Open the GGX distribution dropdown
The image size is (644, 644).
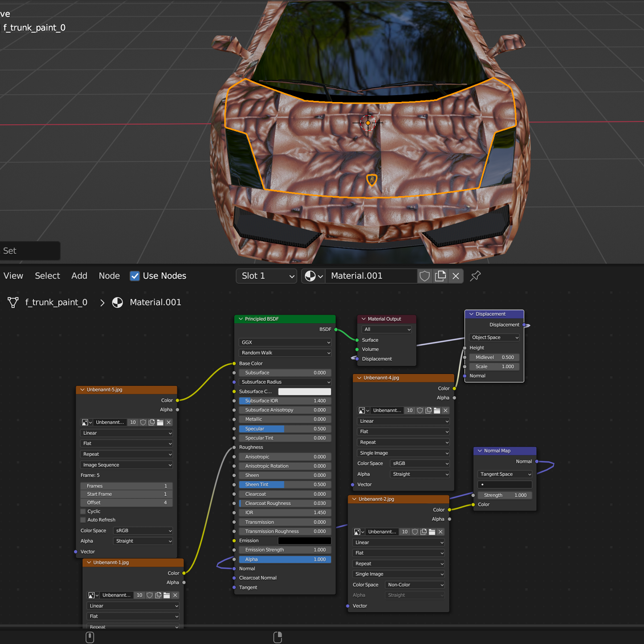(285, 342)
